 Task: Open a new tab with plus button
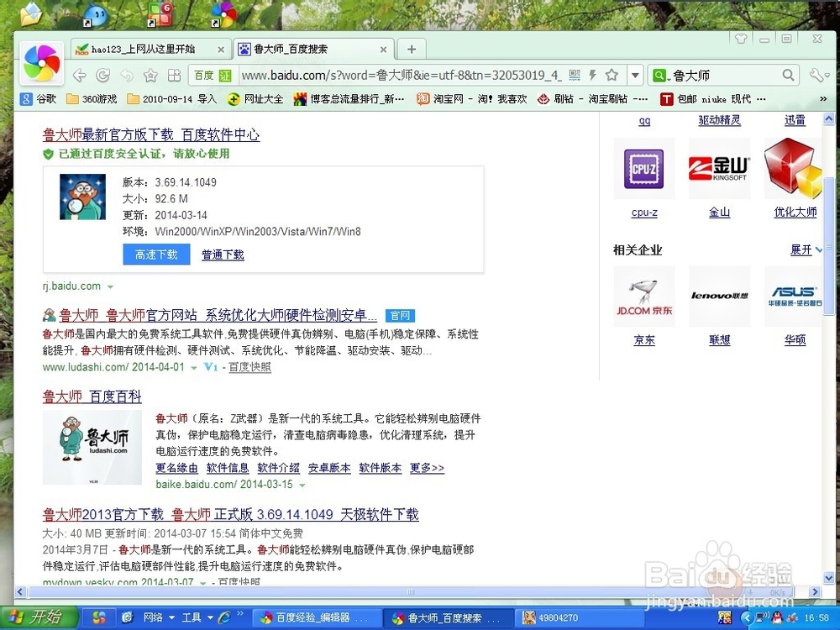tap(412, 50)
